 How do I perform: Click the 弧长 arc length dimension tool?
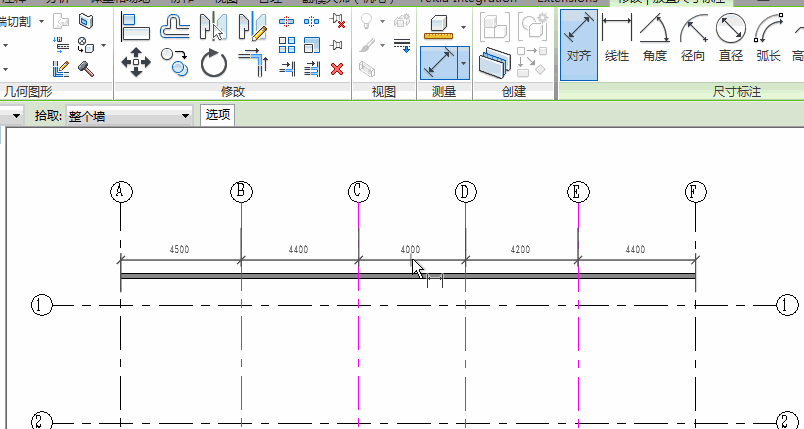pyautogui.click(x=768, y=42)
